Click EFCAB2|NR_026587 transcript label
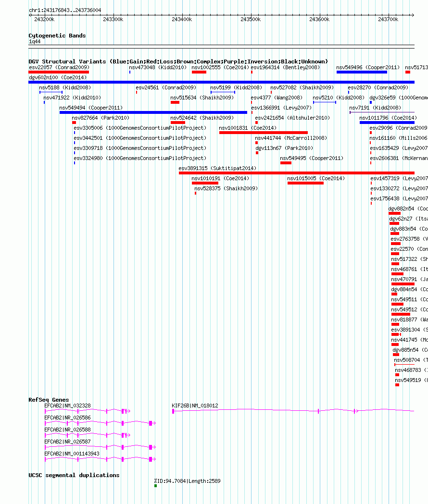 (68, 442)
